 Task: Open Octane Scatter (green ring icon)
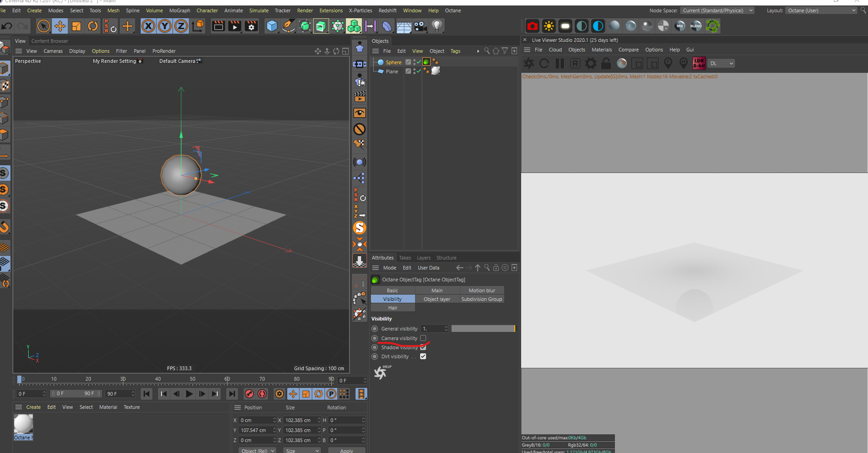tap(713, 26)
